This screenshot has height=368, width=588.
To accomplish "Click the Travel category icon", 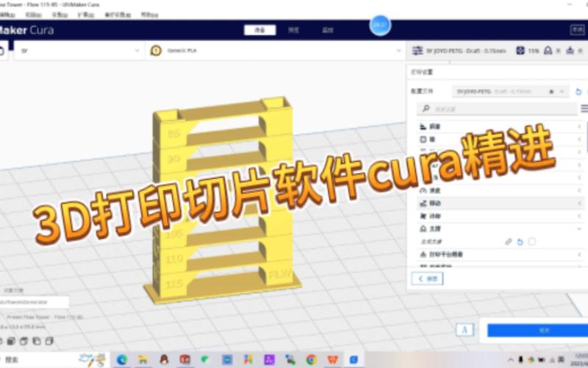I will click(423, 203).
